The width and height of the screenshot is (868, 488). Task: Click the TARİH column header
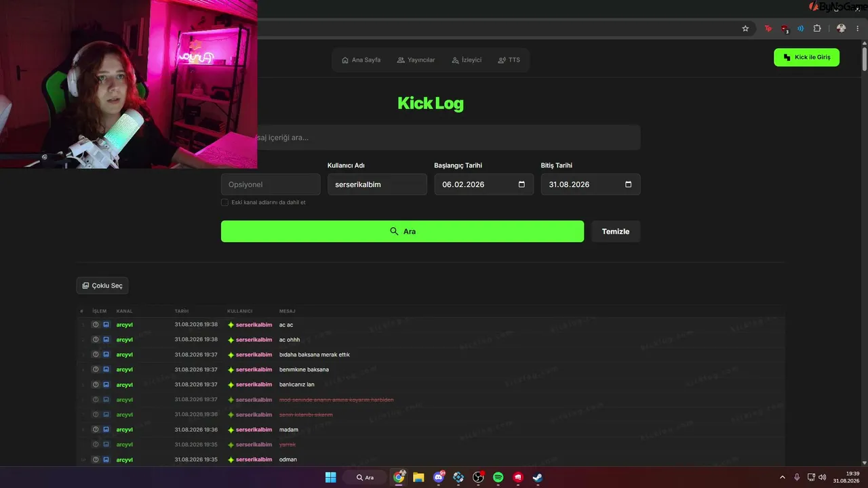(182, 311)
